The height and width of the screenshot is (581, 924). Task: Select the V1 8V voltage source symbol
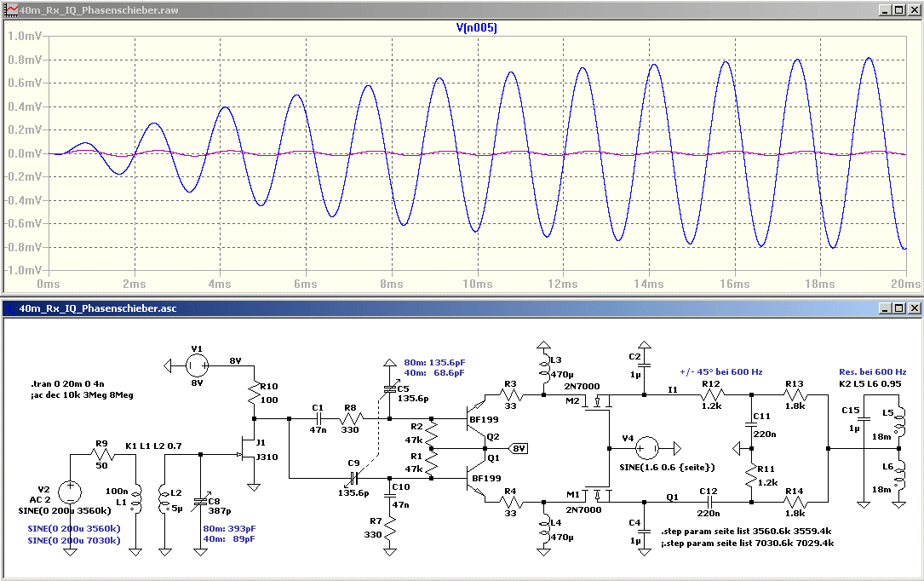[197, 366]
